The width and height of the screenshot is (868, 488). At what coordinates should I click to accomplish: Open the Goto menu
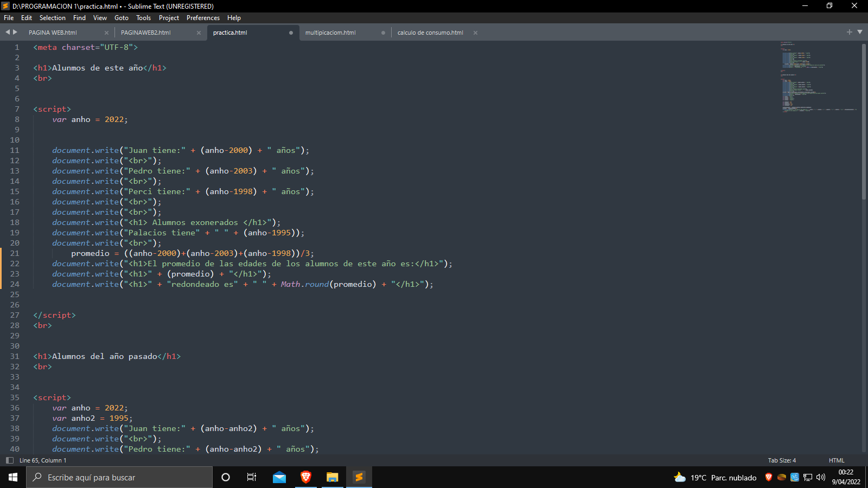point(122,18)
